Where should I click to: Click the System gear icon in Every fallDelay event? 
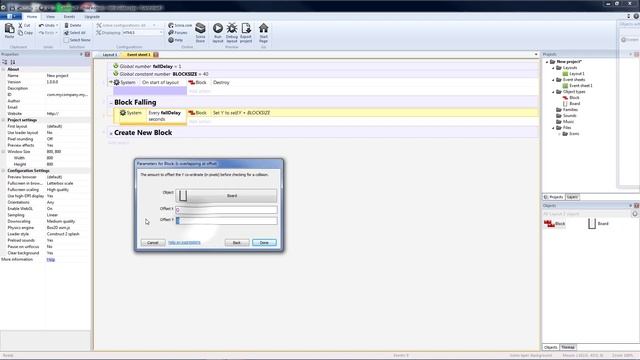(x=123, y=113)
